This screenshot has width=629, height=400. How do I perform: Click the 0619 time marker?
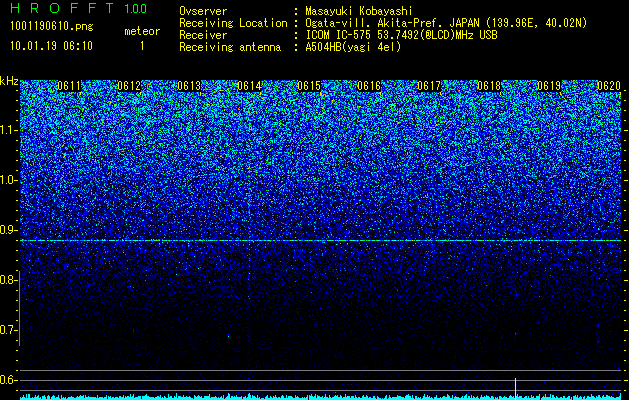pos(549,86)
